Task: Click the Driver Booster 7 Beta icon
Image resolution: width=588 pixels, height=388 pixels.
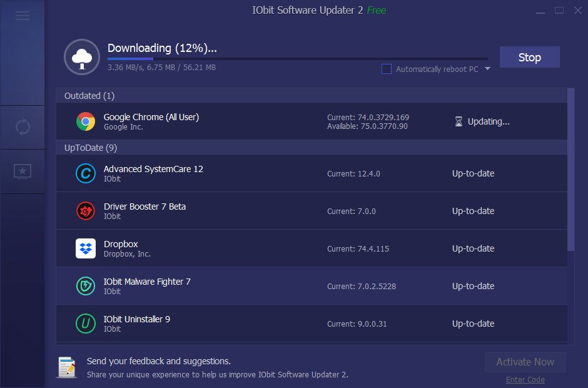Action: click(86, 211)
